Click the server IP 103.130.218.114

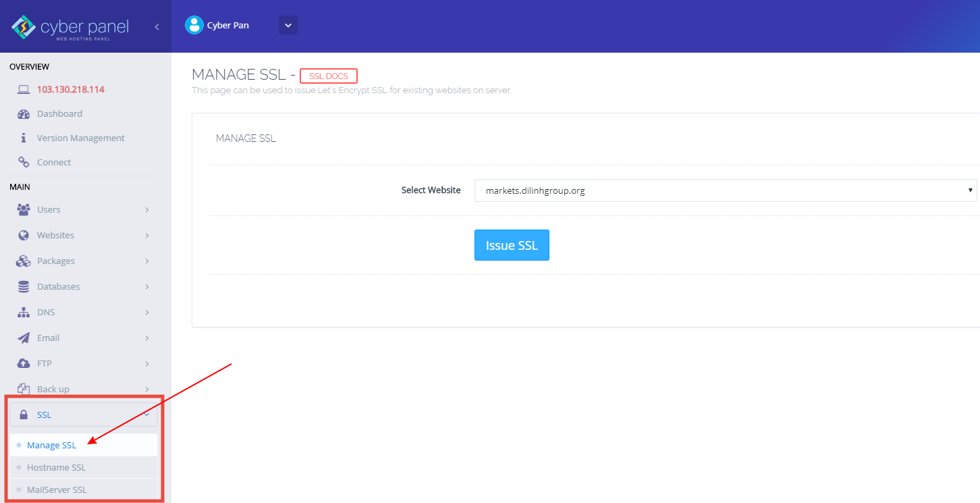pyautogui.click(x=71, y=89)
